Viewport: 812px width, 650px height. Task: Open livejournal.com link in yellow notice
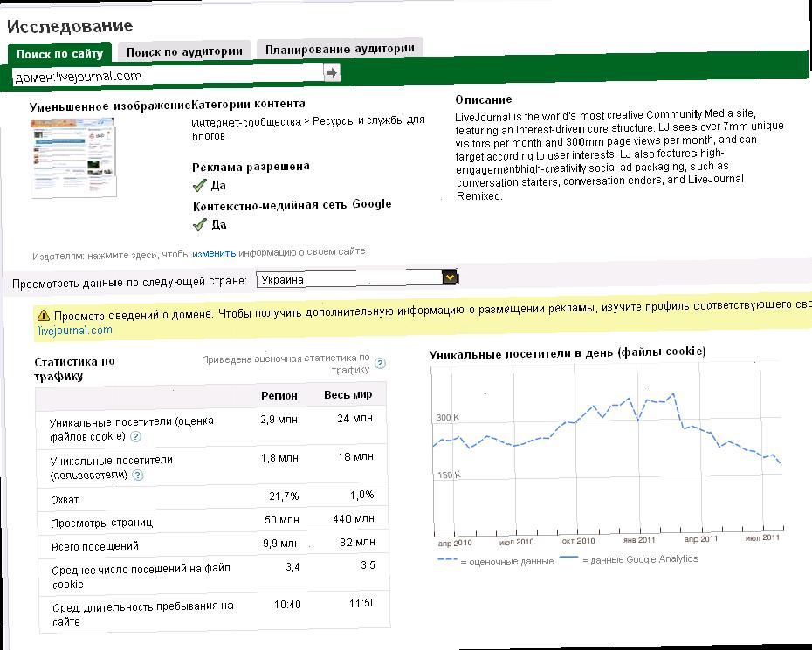(x=75, y=330)
